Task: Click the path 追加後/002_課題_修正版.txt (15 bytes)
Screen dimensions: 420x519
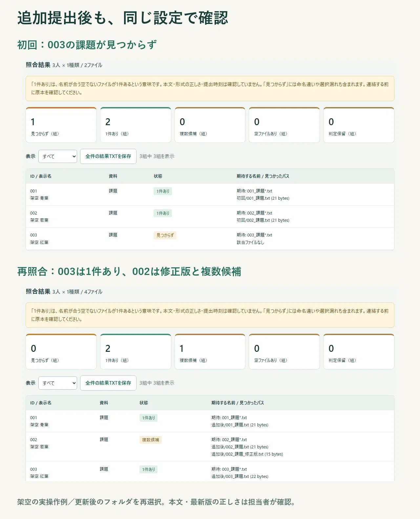Action: [x=247, y=454]
